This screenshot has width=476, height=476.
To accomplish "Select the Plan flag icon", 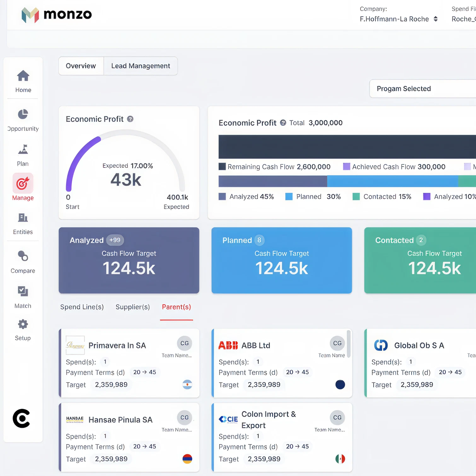I will pyautogui.click(x=23, y=149).
